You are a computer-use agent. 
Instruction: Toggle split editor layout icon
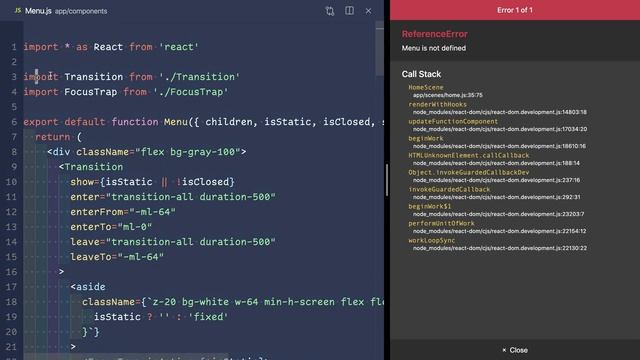pos(349,11)
